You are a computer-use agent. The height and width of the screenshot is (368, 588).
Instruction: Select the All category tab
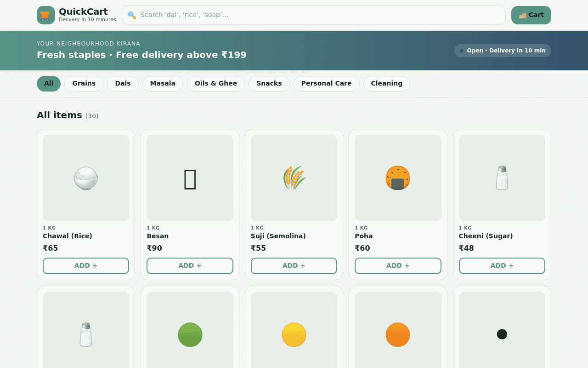click(49, 84)
